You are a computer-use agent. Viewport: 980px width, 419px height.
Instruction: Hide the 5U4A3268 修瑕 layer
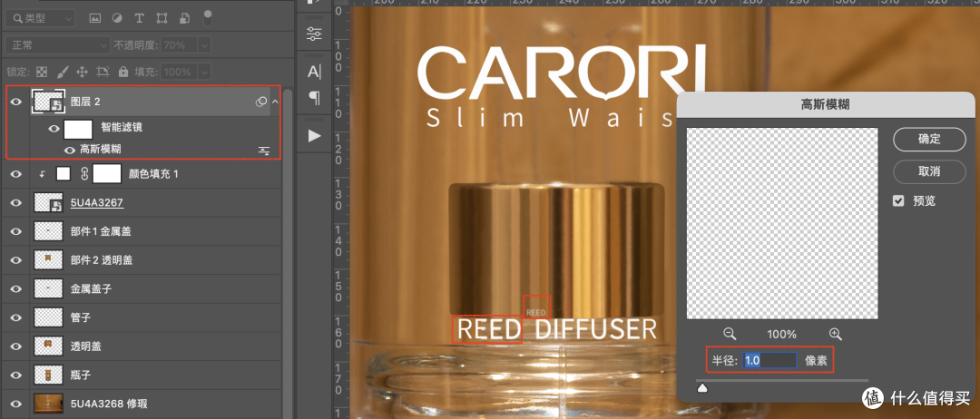pyautogui.click(x=15, y=404)
